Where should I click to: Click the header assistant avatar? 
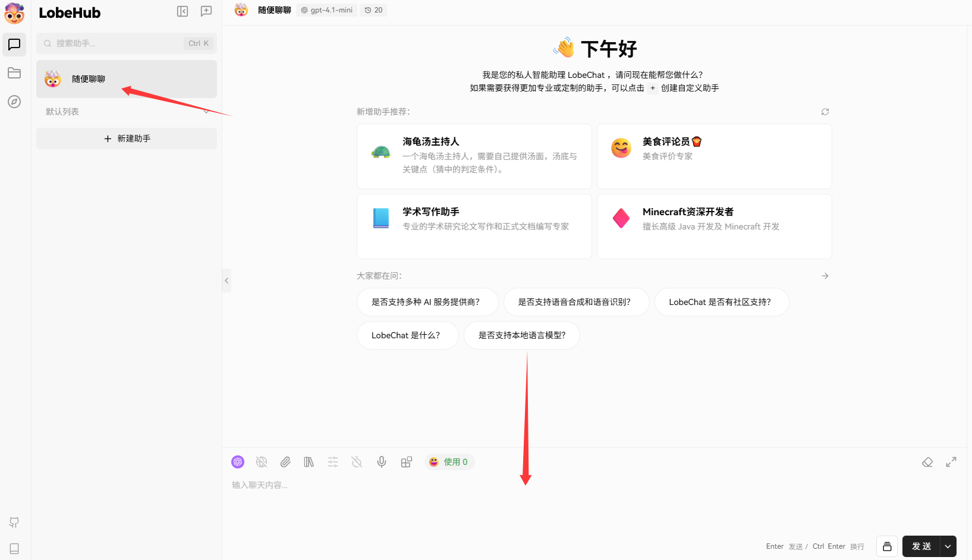pos(241,10)
